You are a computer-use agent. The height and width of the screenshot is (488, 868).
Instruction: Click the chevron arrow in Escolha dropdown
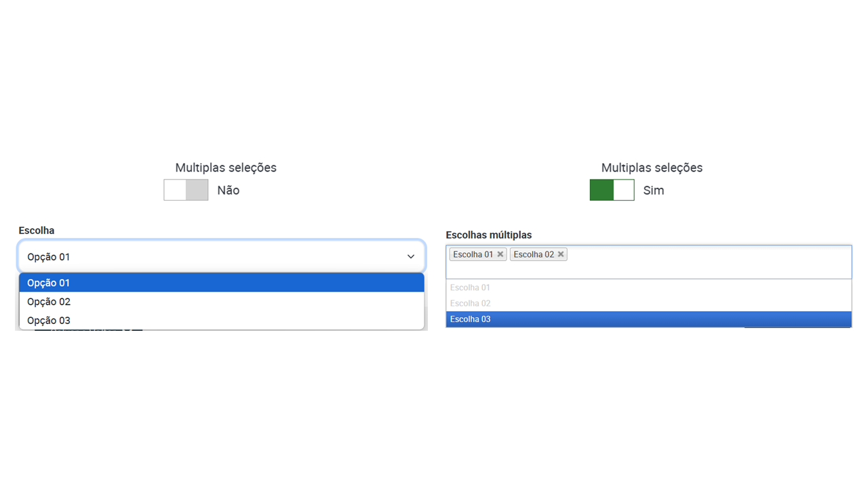point(411,257)
